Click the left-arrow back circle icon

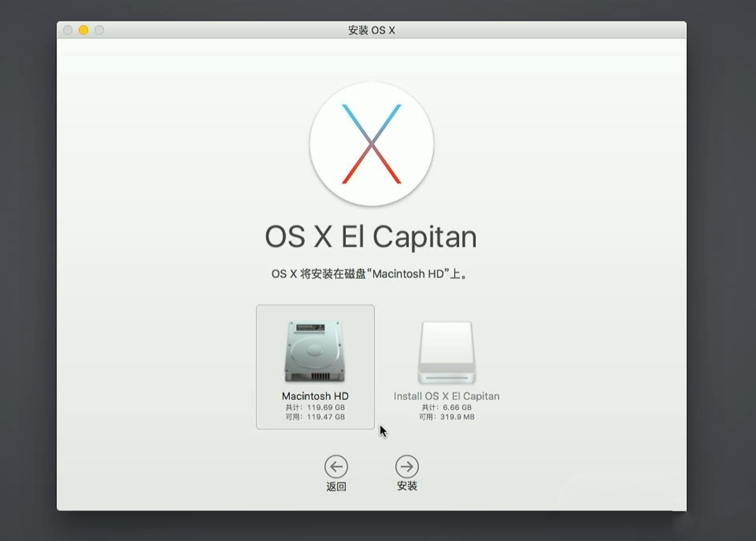(x=336, y=467)
